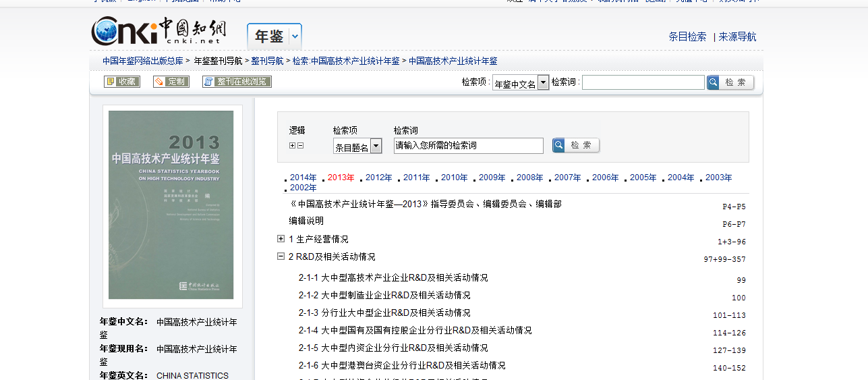Remove a search condition row with minus icon
The image size is (868, 380).
pos(301,145)
